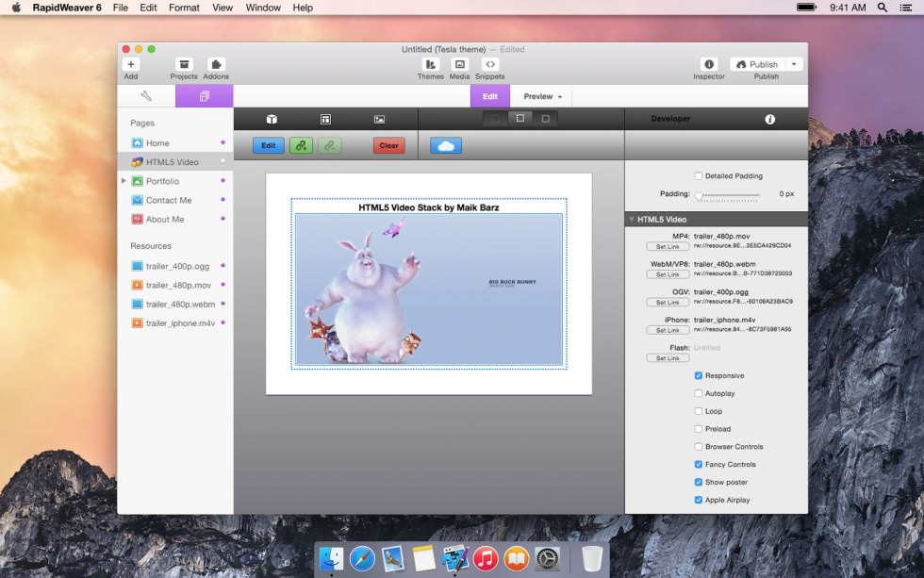Select the purple pages tab in sidebar
The height and width of the screenshot is (578, 924).
tap(204, 96)
